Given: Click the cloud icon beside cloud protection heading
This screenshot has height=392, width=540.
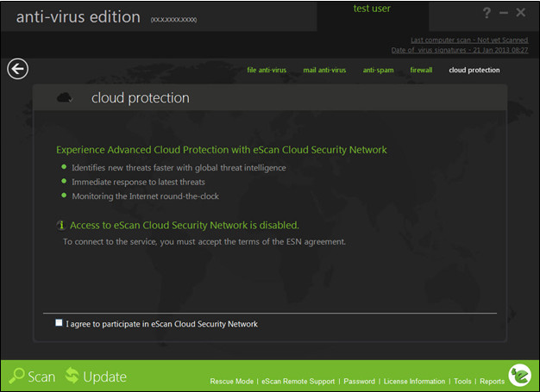Looking at the screenshot, I should tap(65, 97).
